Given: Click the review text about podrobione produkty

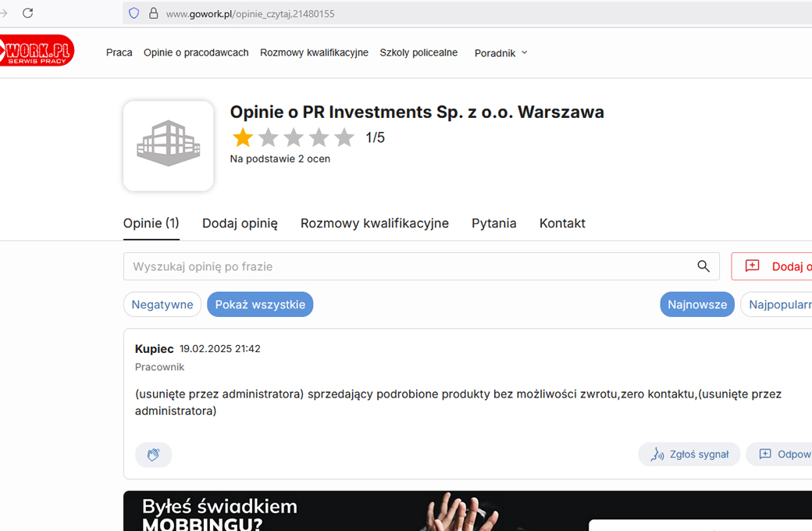Looking at the screenshot, I should 458,402.
